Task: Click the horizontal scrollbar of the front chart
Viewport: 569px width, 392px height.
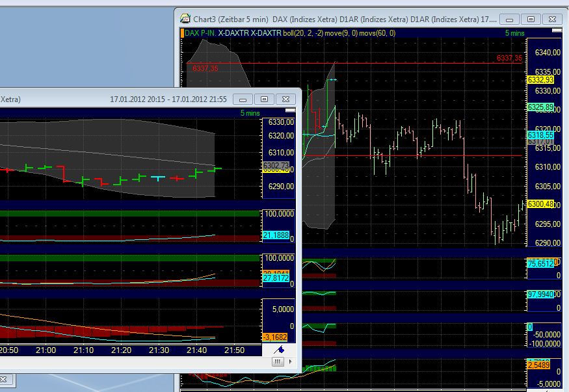Action: point(130,361)
